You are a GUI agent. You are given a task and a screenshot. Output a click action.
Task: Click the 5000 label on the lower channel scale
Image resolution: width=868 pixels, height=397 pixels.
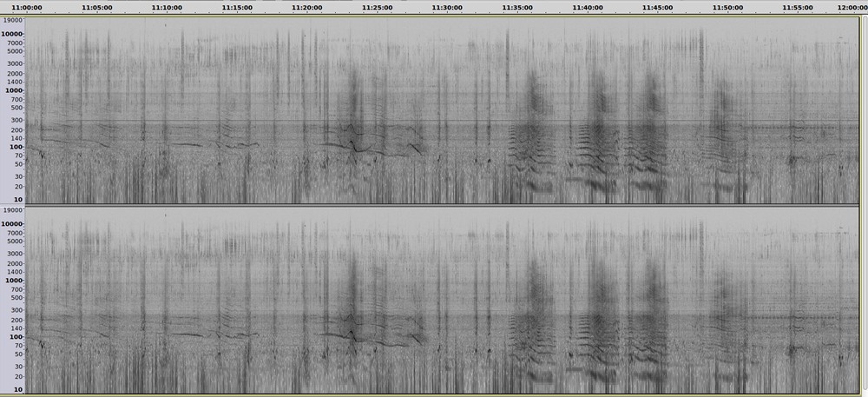(x=15, y=243)
